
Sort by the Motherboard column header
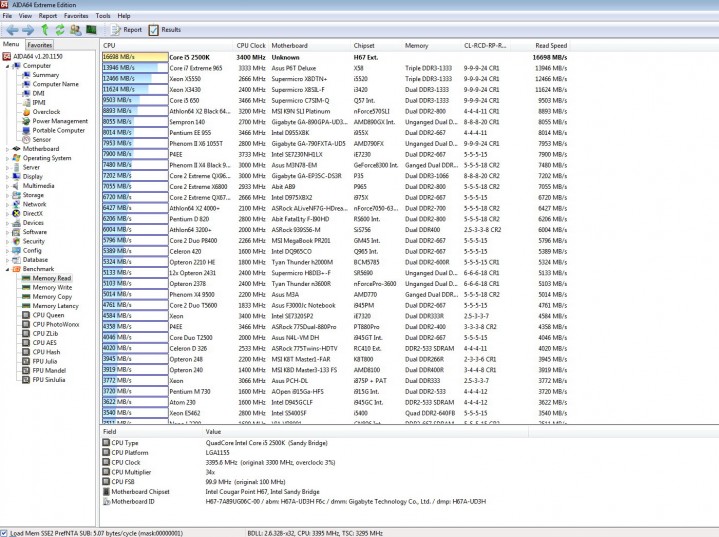[x=309, y=45]
